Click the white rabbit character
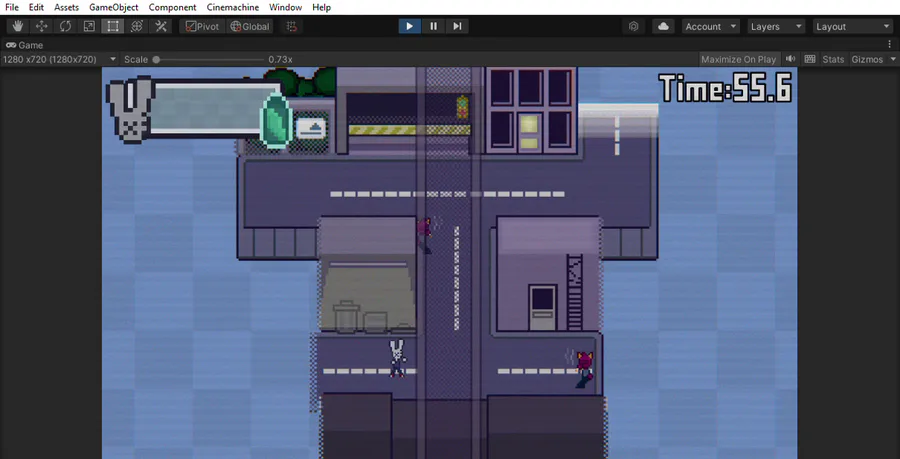900x459 pixels. [x=397, y=359]
